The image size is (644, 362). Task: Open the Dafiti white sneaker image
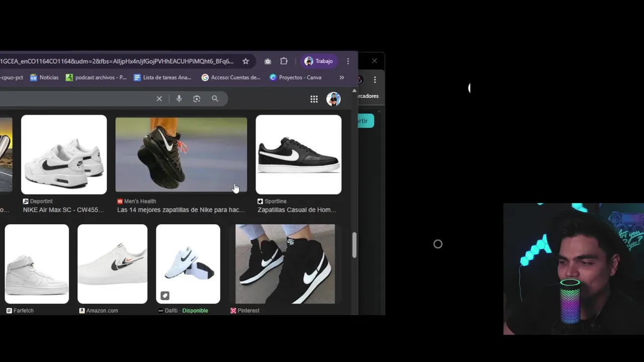(188, 264)
